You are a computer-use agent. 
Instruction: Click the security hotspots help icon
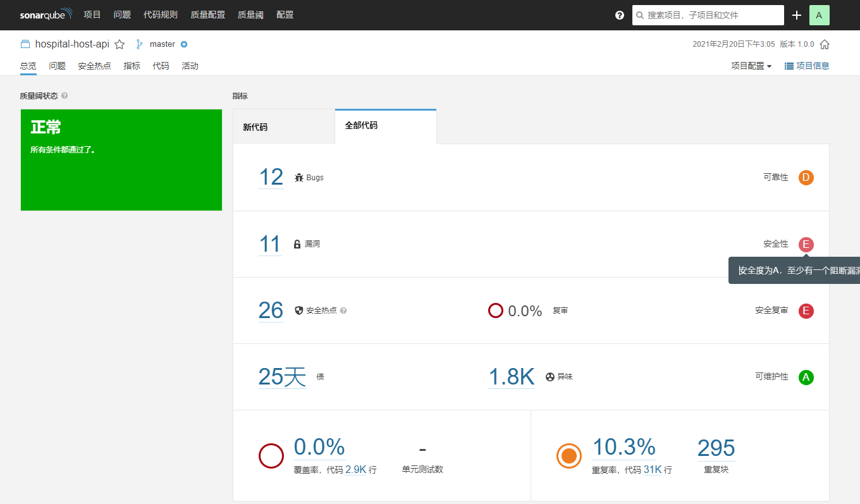[x=344, y=310]
